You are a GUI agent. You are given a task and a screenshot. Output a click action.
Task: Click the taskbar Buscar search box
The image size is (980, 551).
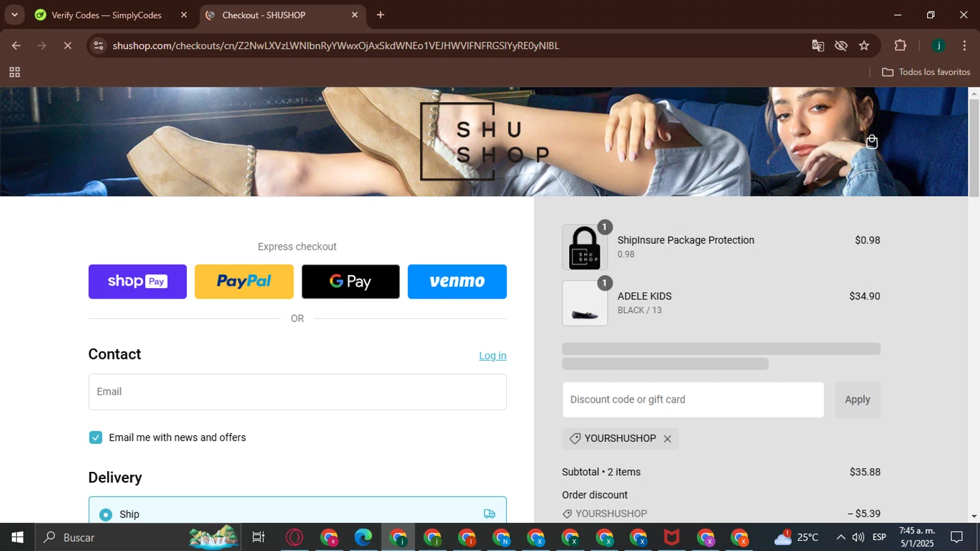pos(139,537)
